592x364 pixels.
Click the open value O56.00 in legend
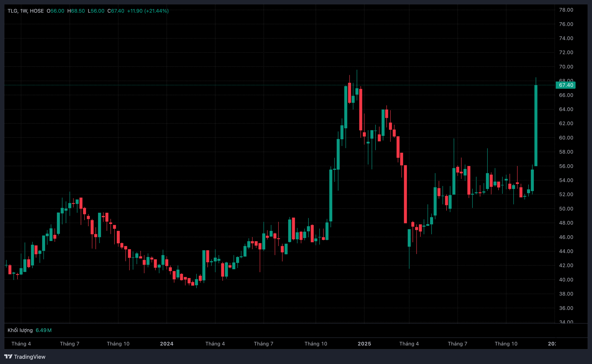(55, 11)
